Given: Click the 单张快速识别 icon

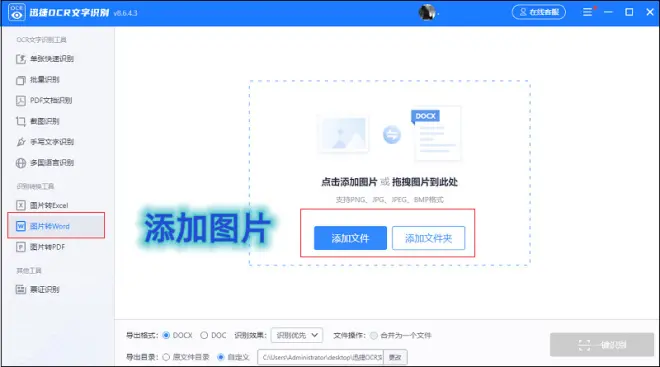Looking at the screenshot, I should click(21, 59).
